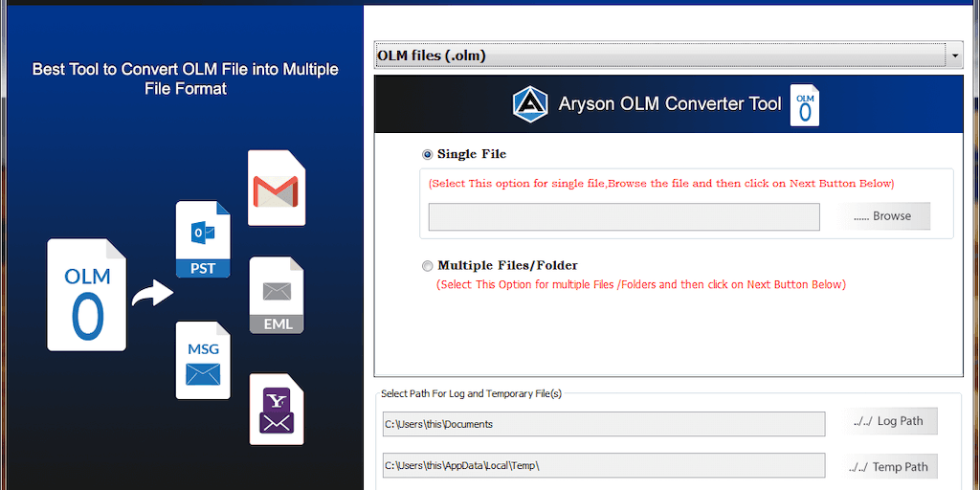Screen dimensions: 980x490
Task: Click the purple Yahoo Mail file icon
Action: (277, 409)
